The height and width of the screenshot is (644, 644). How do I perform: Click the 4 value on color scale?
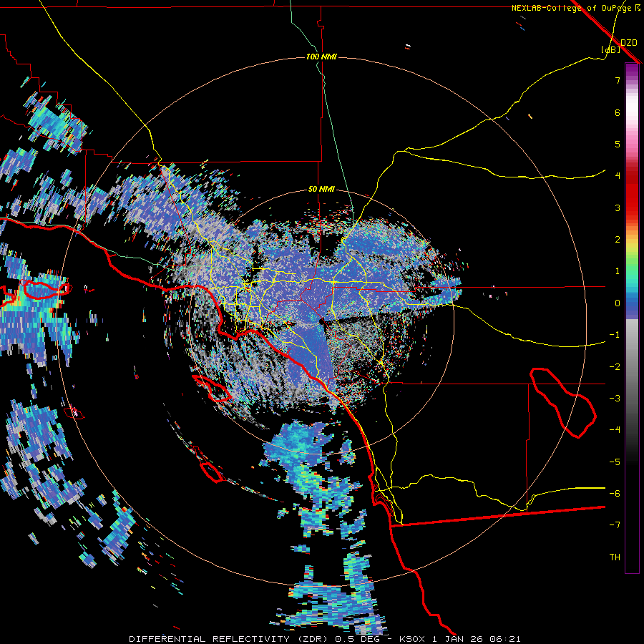point(618,176)
